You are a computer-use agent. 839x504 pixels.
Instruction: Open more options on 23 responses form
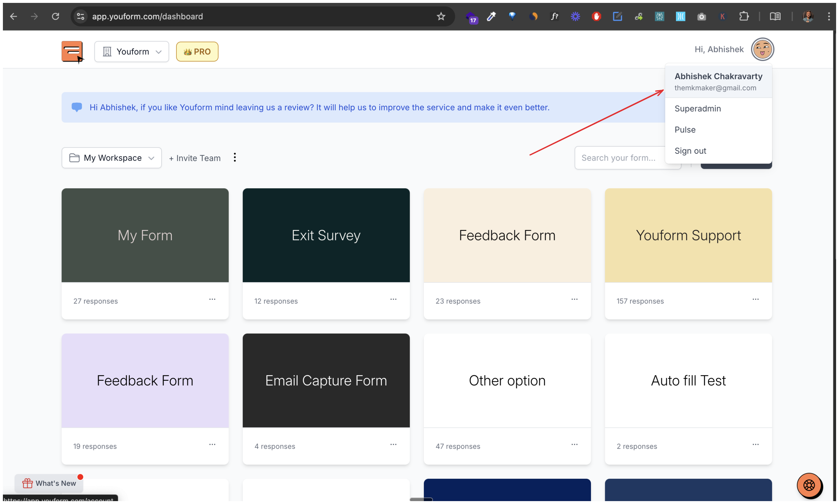tap(574, 300)
